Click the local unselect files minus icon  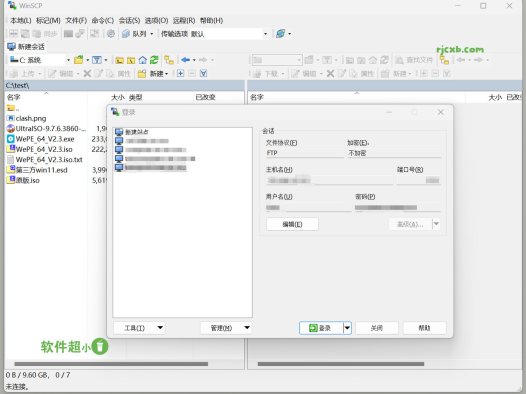[x=192, y=73]
